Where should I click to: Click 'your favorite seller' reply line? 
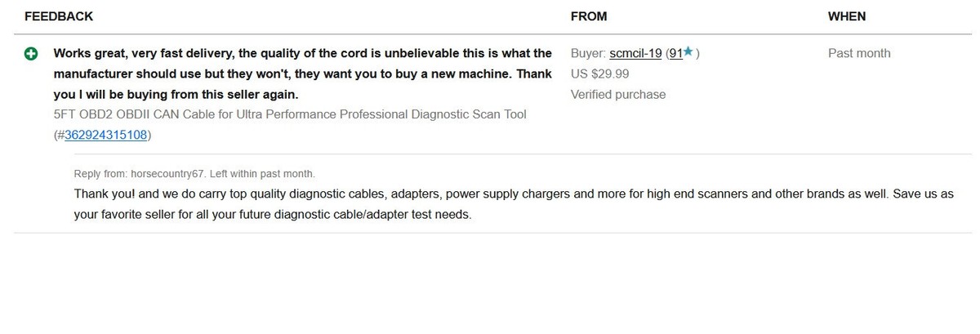273,215
